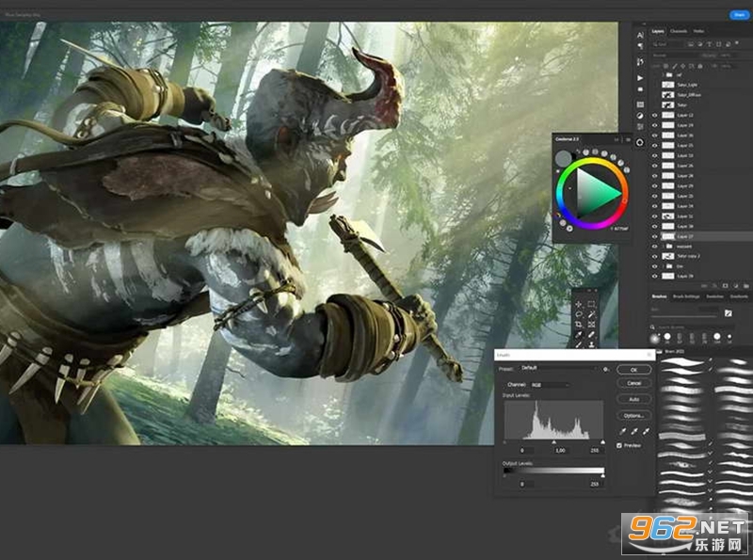Open the Coolorus panel menu
Viewport: 753px width, 560px height.
point(628,139)
